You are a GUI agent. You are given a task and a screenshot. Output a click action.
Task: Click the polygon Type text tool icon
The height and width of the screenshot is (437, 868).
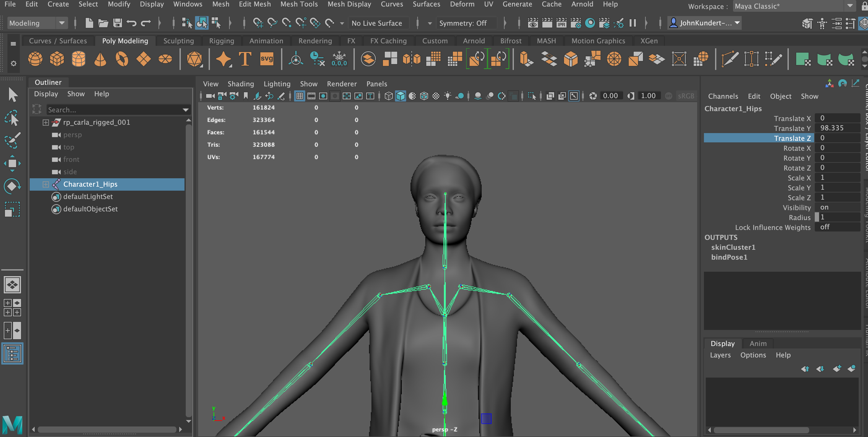245,59
